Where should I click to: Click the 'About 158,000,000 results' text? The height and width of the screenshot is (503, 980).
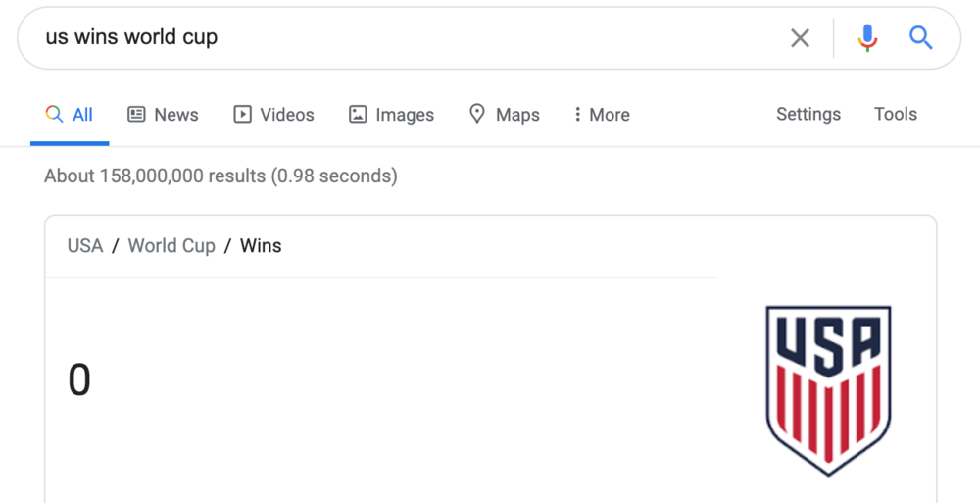[220, 176]
